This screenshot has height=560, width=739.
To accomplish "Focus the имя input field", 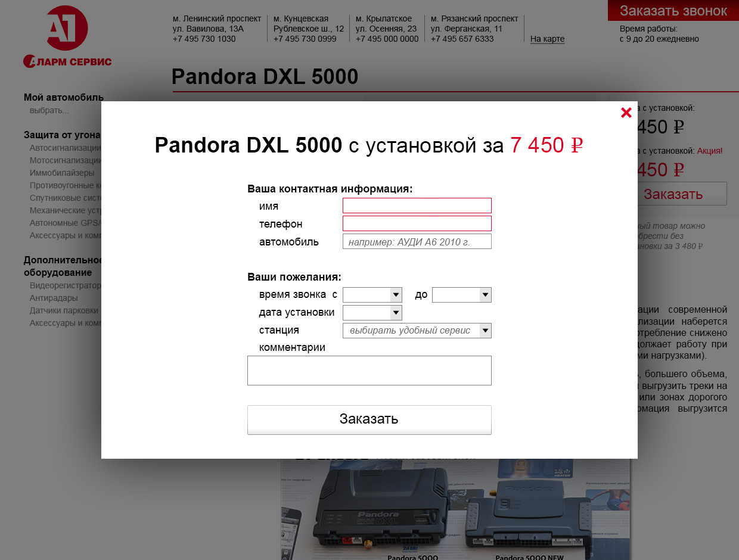I will pyautogui.click(x=417, y=206).
